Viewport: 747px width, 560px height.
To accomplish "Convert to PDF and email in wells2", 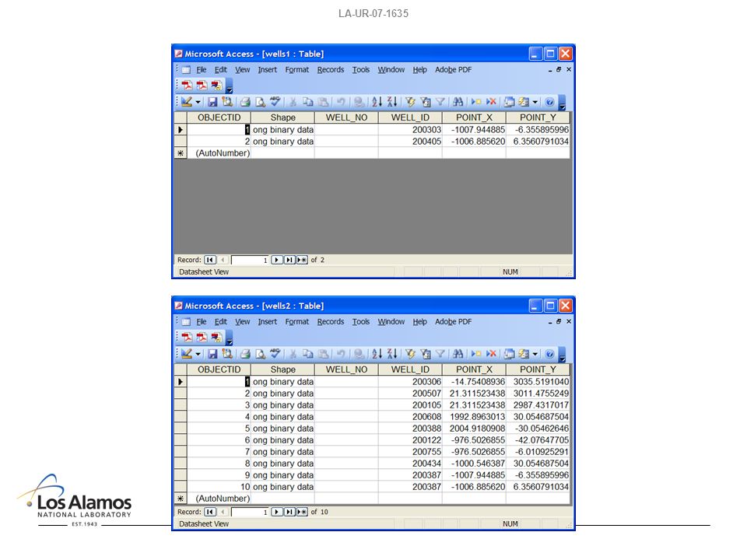I will point(202,337).
